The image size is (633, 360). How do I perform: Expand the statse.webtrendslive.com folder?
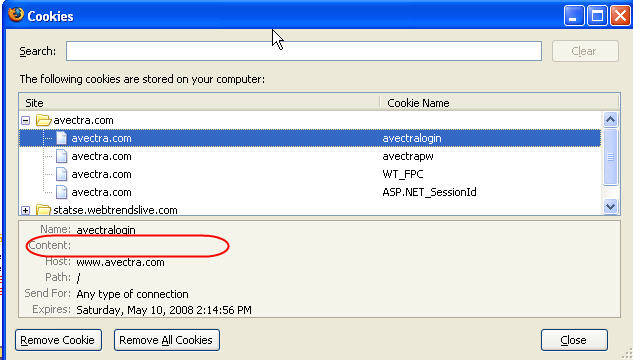tap(25, 210)
